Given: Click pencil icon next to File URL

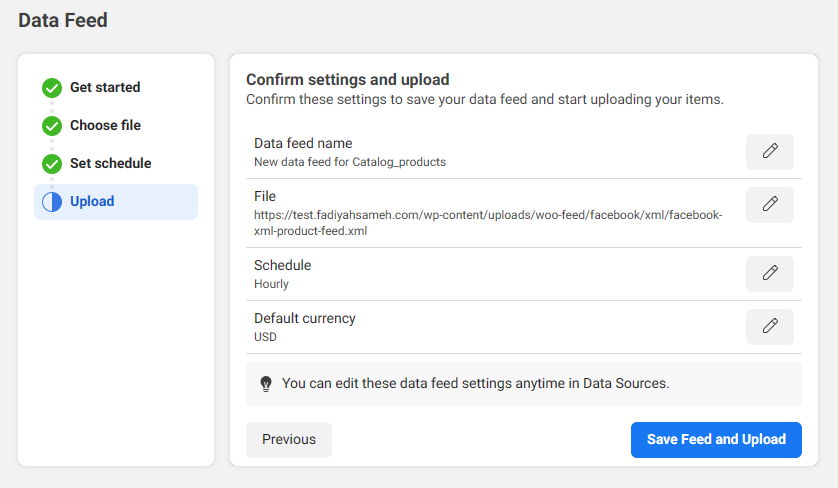Looking at the screenshot, I should click(769, 205).
